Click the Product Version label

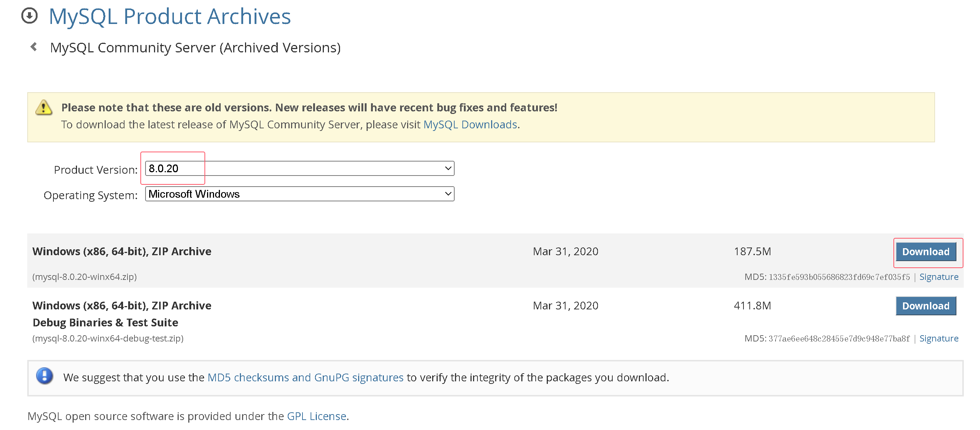(x=95, y=170)
